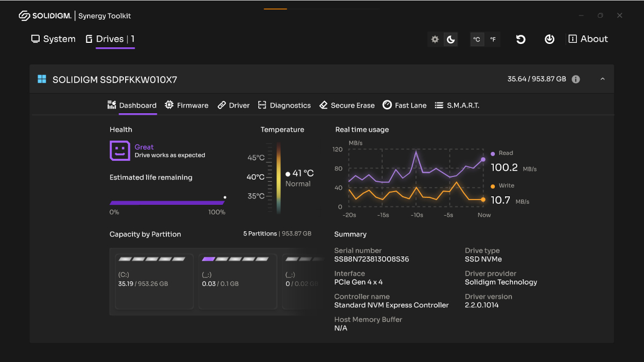Screen dimensions: 644x362
Task: Collapse the SOLIDIGM drive panel
Action: [x=602, y=79]
